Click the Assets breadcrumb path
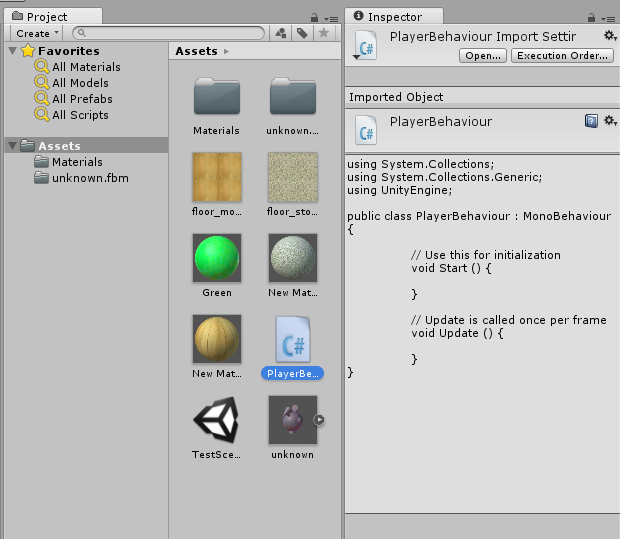 tap(197, 51)
